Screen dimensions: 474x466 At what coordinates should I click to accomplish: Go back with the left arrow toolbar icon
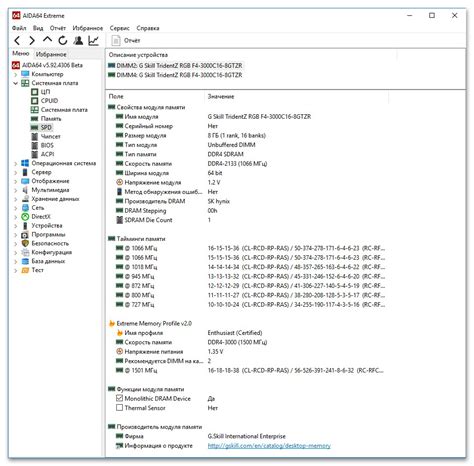tap(17, 41)
